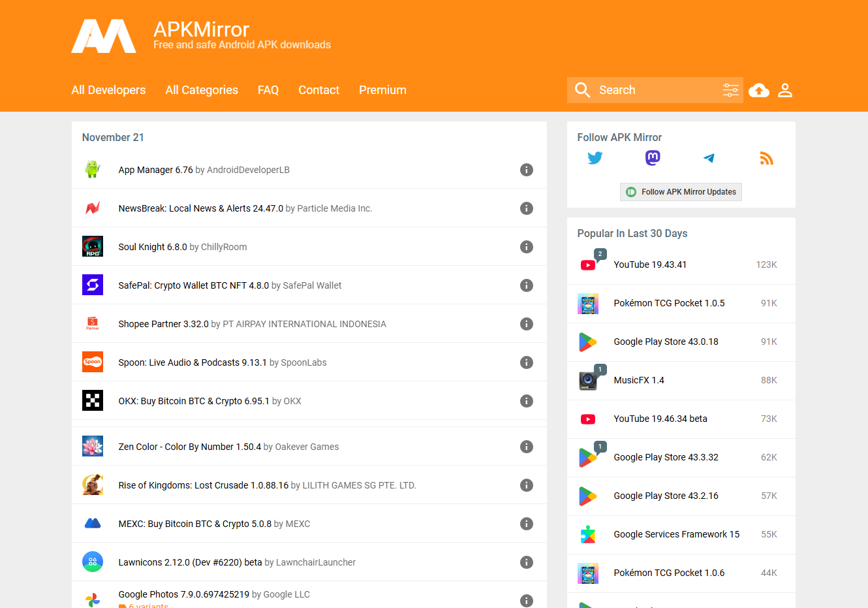Click the OKX checkerboard app icon
Viewport: 868px width, 608px height.
(93, 401)
